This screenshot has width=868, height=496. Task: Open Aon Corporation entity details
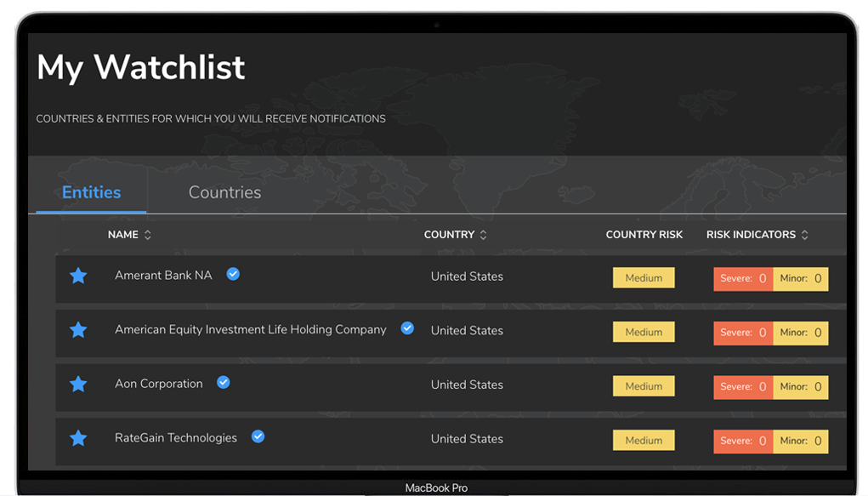[x=159, y=384]
